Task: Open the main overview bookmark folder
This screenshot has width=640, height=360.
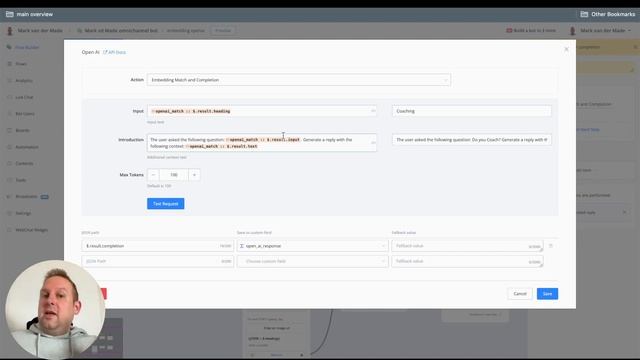Action: pyautogui.click(x=29, y=14)
